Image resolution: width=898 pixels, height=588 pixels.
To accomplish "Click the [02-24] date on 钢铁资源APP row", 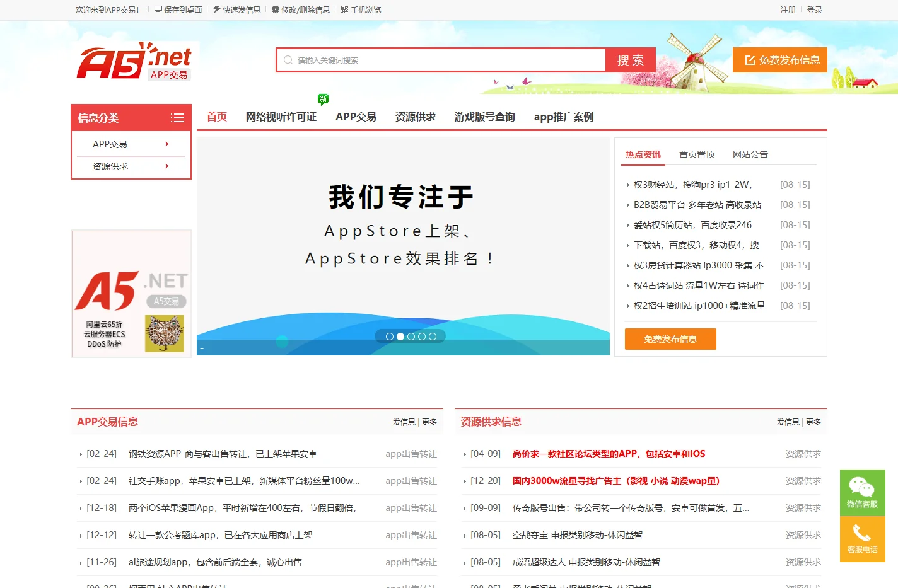I will [x=102, y=454].
